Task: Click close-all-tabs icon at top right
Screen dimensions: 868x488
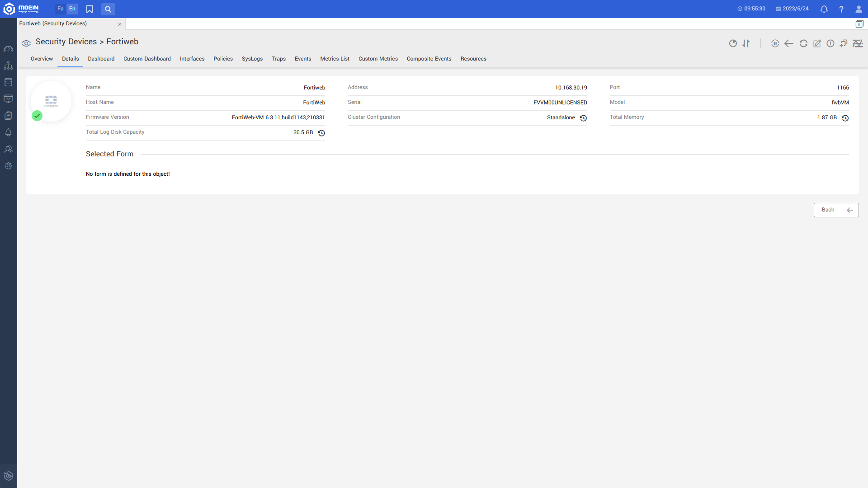Action: pos(859,24)
